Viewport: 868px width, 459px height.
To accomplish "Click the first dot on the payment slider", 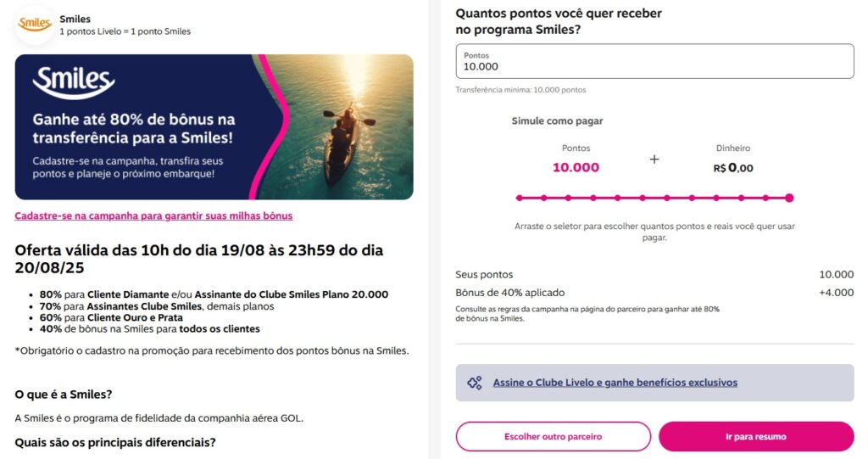I will (519, 198).
